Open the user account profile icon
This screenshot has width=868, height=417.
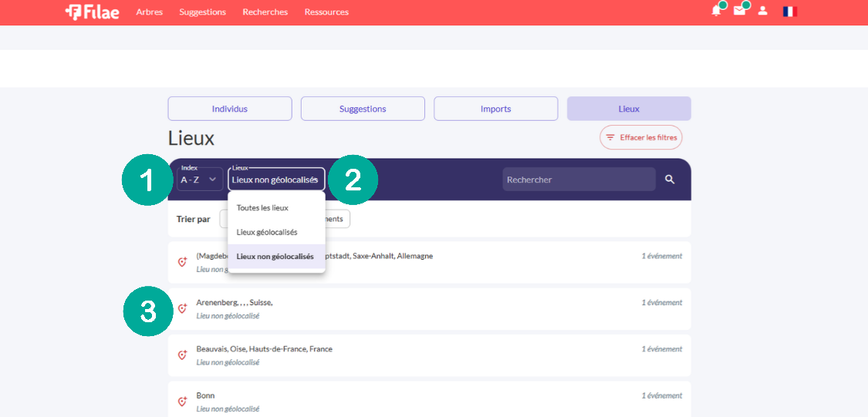click(762, 11)
